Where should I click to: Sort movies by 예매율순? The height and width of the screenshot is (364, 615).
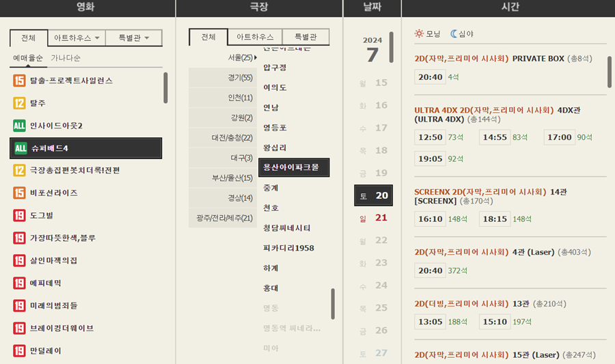[27, 58]
